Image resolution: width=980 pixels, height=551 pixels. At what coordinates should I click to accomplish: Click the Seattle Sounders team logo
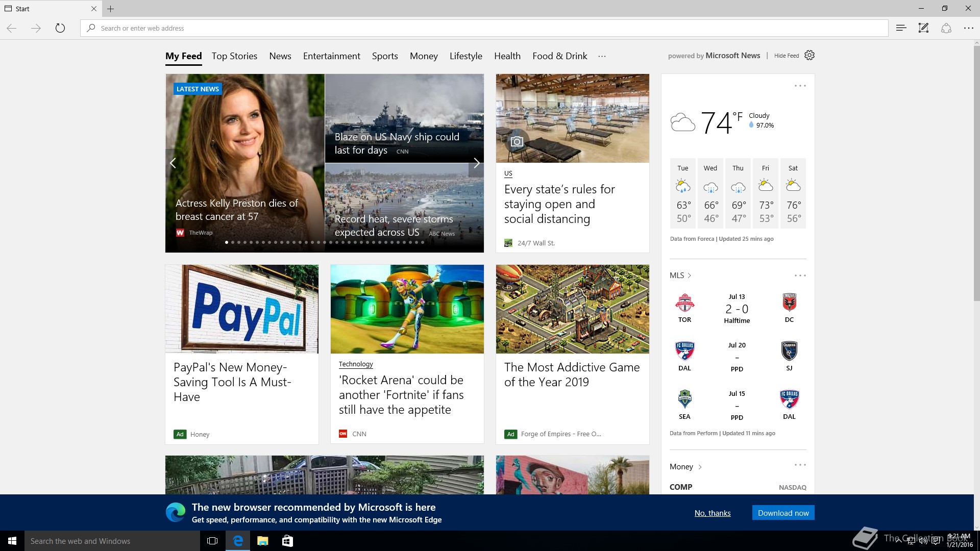(x=684, y=399)
